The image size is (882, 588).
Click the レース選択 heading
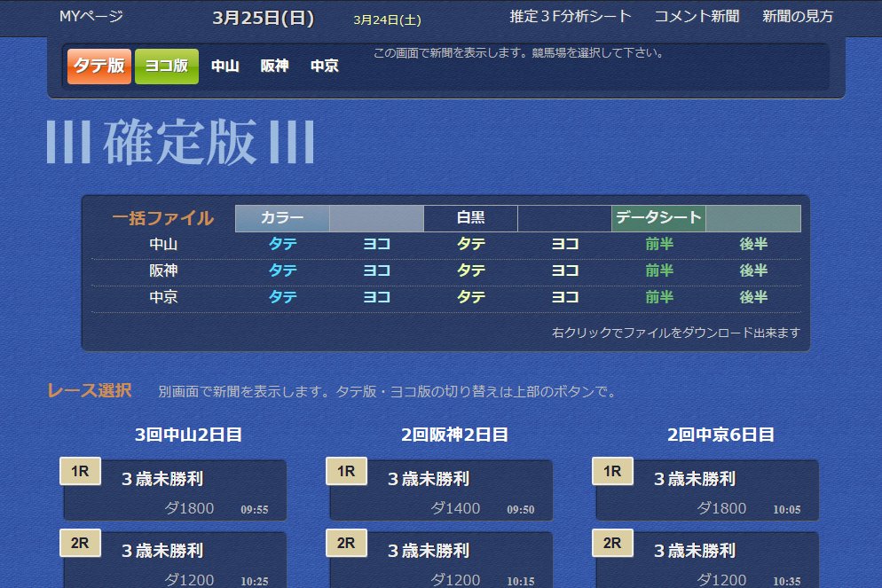pos(90,391)
